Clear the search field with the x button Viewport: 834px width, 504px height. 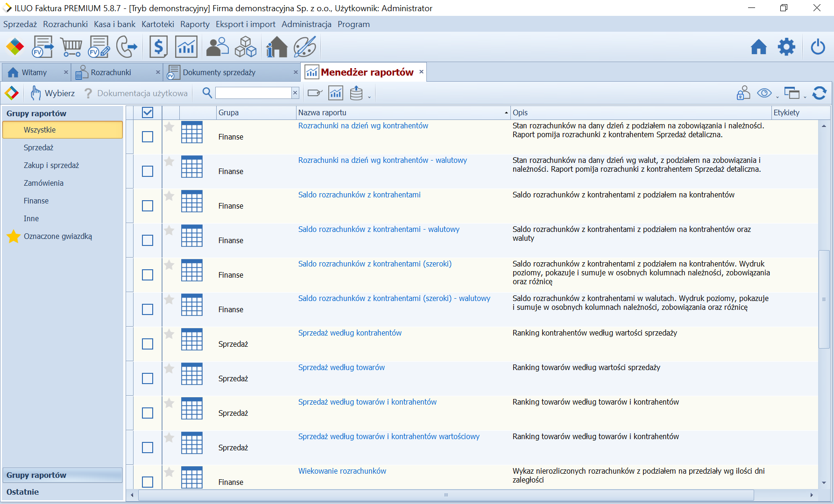click(295, 93)
